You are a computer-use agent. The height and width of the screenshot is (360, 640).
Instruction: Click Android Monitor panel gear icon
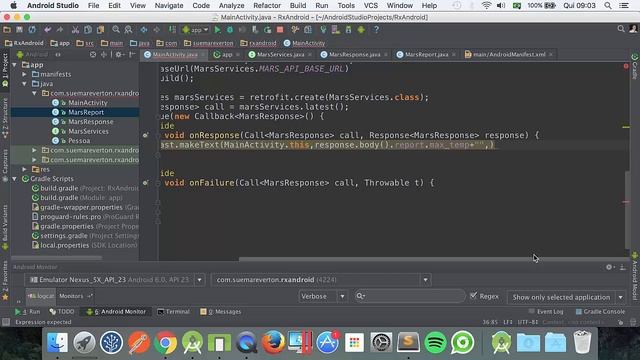[609, 267]
